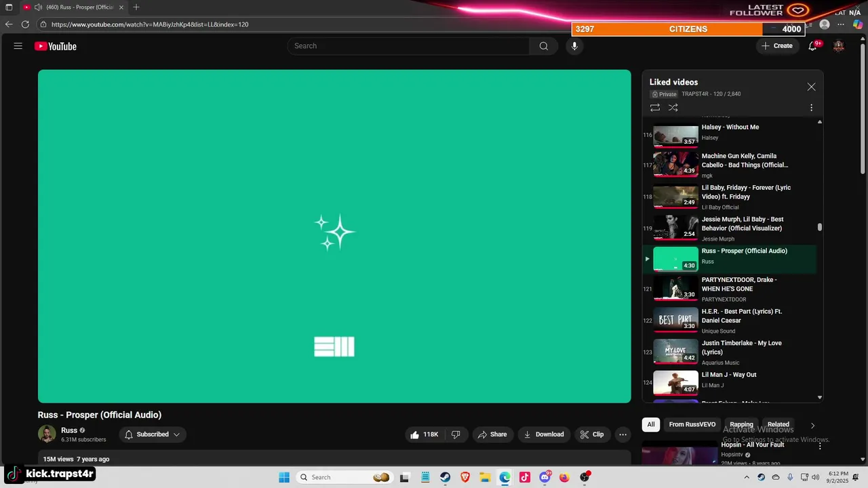Viewport: 868px width, 488px height.
Task: Select the Rapping filter chip
Action: coord(741,424)
